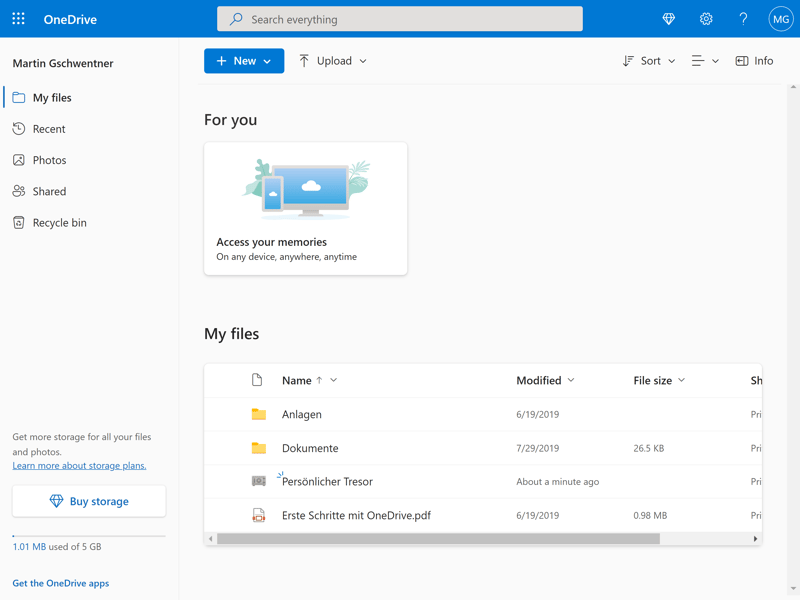Click the horizontal scrollbar in file list
The image size is (800, 600).
(x=438, y=539)
